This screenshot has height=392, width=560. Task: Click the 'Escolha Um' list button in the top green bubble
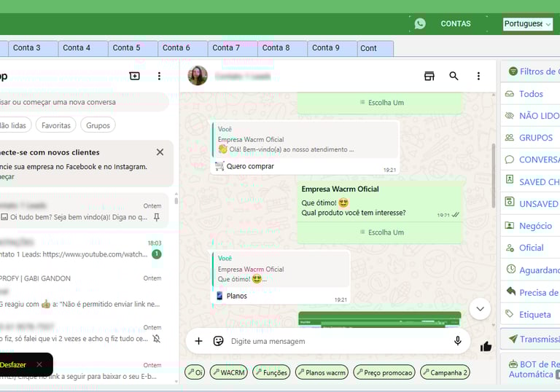382,103
